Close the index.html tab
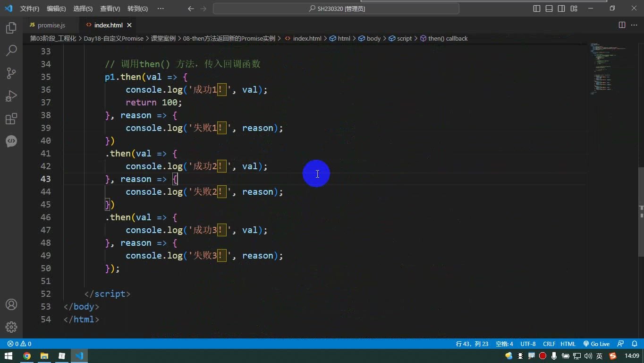Image resolution: width=644 pixels, height=363 pixels. click(129, 25)
